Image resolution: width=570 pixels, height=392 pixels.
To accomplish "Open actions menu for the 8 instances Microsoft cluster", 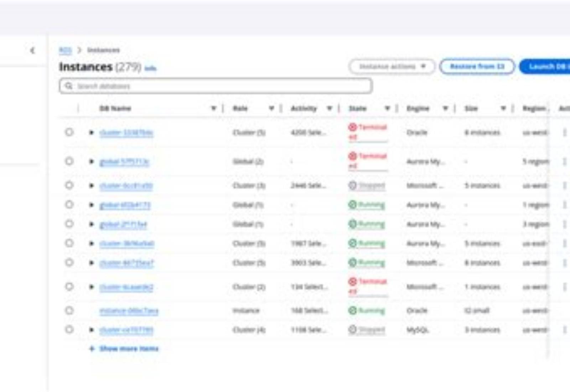I will coord(565,263).
